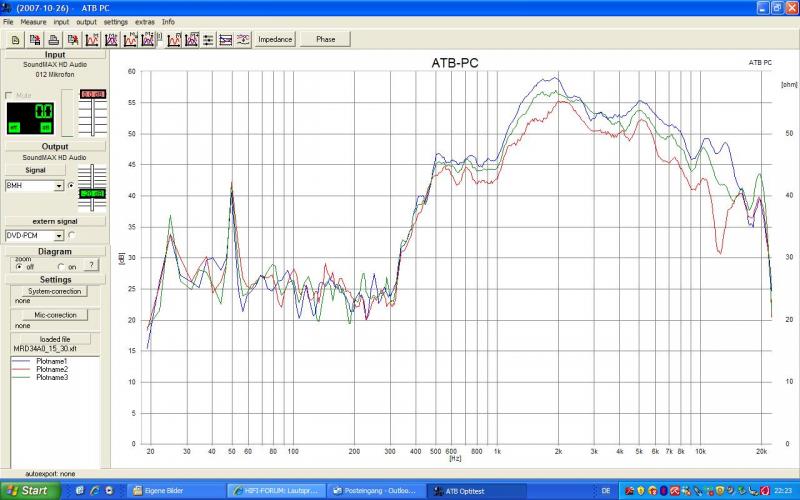This screenshot has width=800, height=500.
Task: Click the green off indicator in level display
Action: [x=14, y=128]
